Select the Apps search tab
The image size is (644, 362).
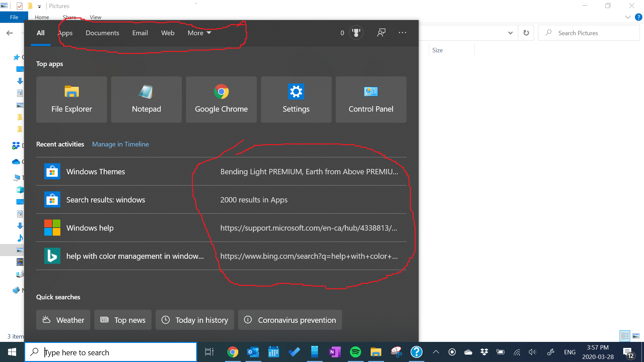[x=65, y=33]
